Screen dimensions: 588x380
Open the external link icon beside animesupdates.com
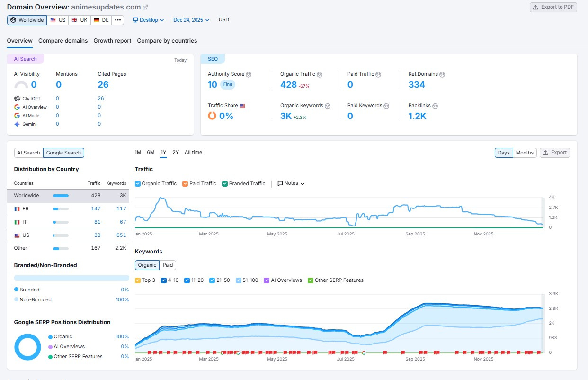pos(145,7)
